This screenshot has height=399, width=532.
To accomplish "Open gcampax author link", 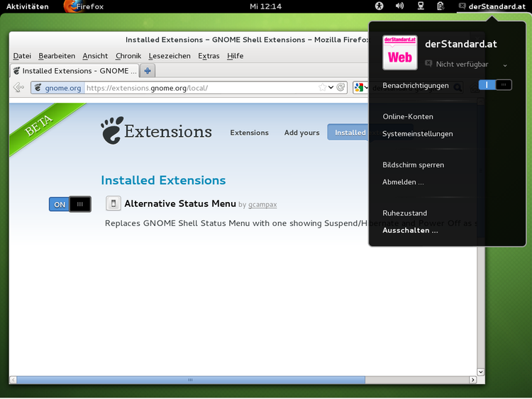I will [262, 205].
